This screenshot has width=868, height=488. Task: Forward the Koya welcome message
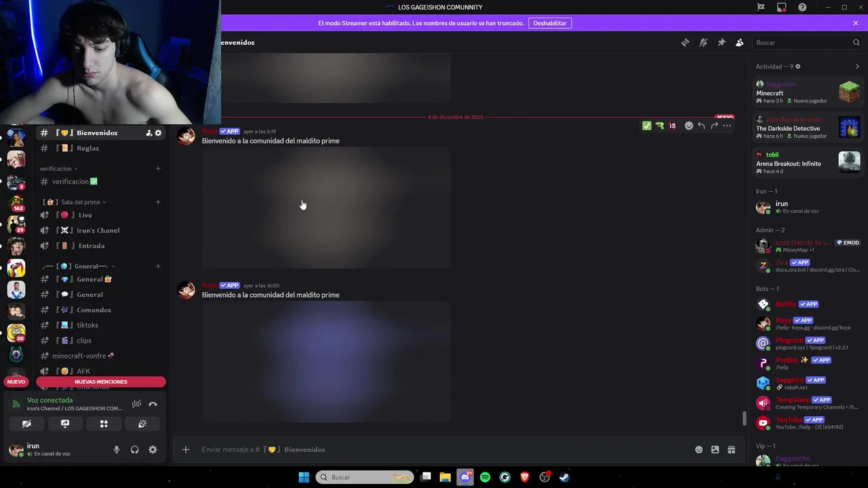(x=714, y=125)
